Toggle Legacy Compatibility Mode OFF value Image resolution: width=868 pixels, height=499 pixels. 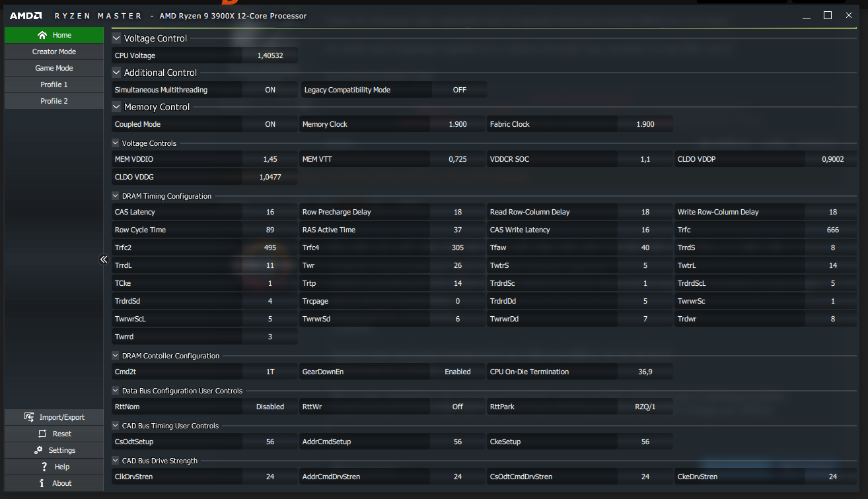[460, 90]
